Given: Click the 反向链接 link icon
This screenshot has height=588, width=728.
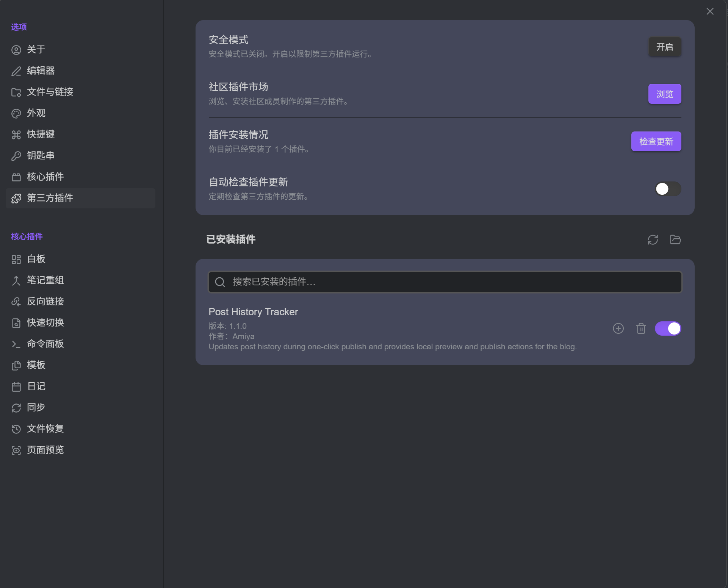Looking at the screenshot, I should [16, 302].
